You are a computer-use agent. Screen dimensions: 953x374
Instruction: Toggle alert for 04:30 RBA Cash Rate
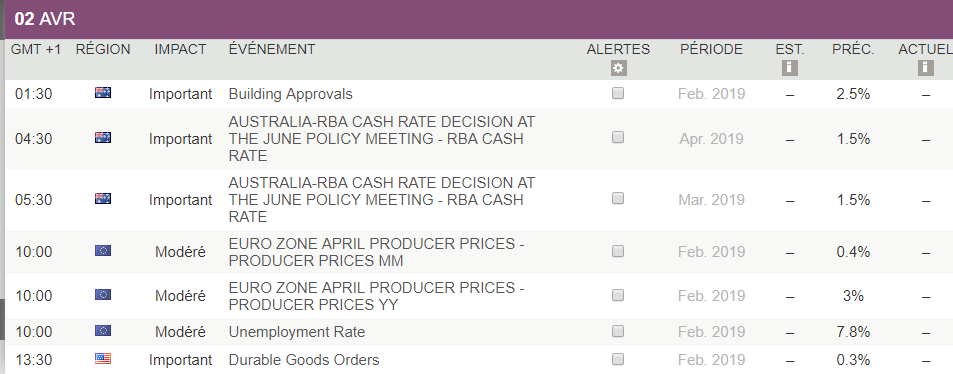[618, 138]
